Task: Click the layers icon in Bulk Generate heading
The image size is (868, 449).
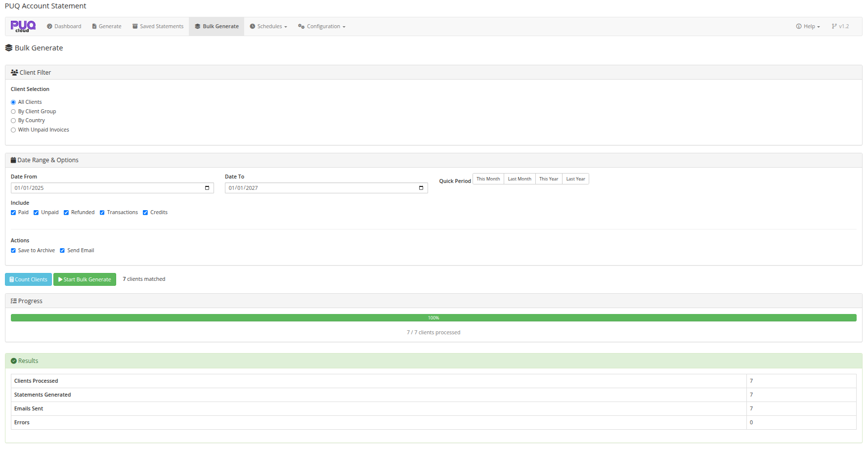Action: pyautogui.click(x=9, y=48)
